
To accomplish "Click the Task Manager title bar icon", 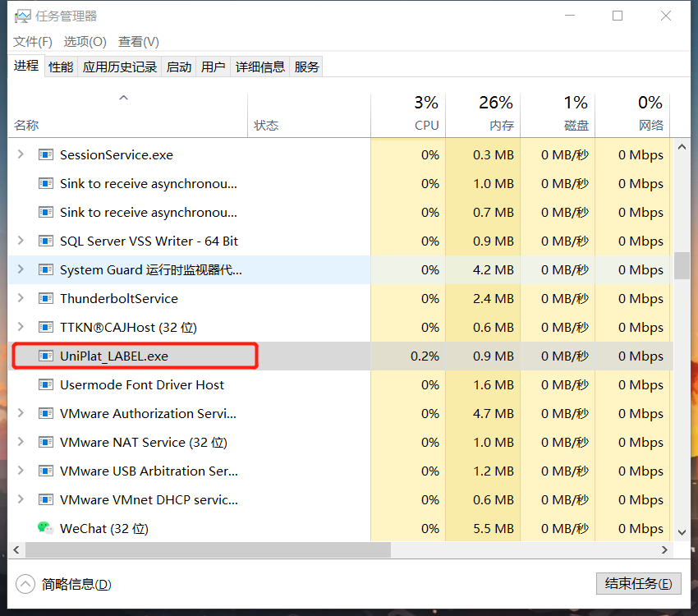I will tap(23, 16).
